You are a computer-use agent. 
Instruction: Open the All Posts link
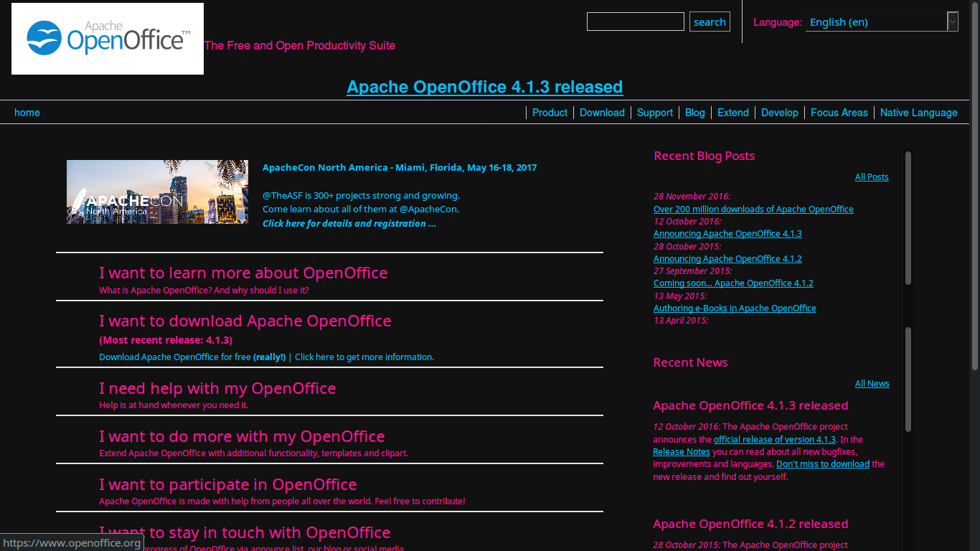(871, 176)
